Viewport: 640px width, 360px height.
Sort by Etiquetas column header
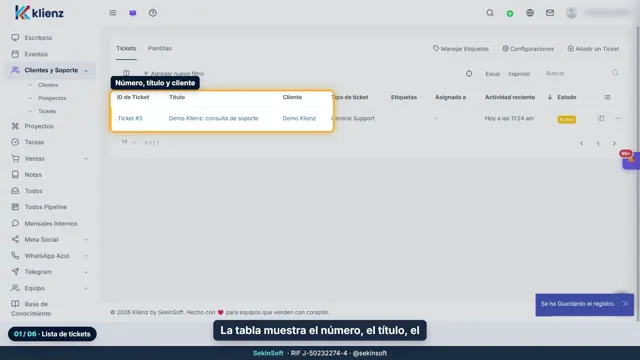[x=404, y=97]
